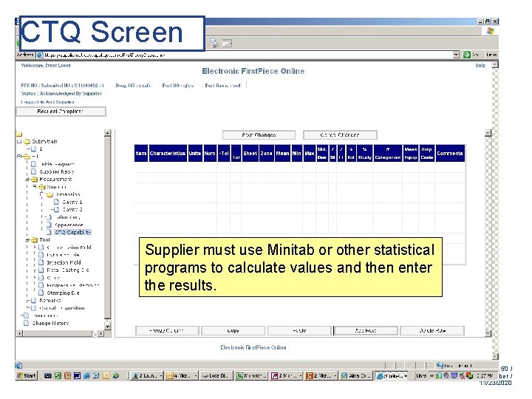Open the Help link
The height and width of the screenshot is (399, 532).
coord(480,66)
